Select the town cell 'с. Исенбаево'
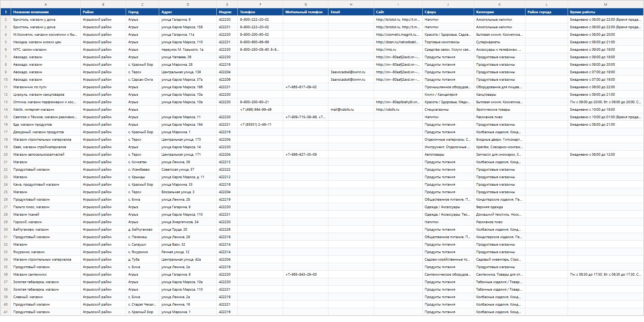Viewport: 644px width, 322px height. tap(142, 170)
